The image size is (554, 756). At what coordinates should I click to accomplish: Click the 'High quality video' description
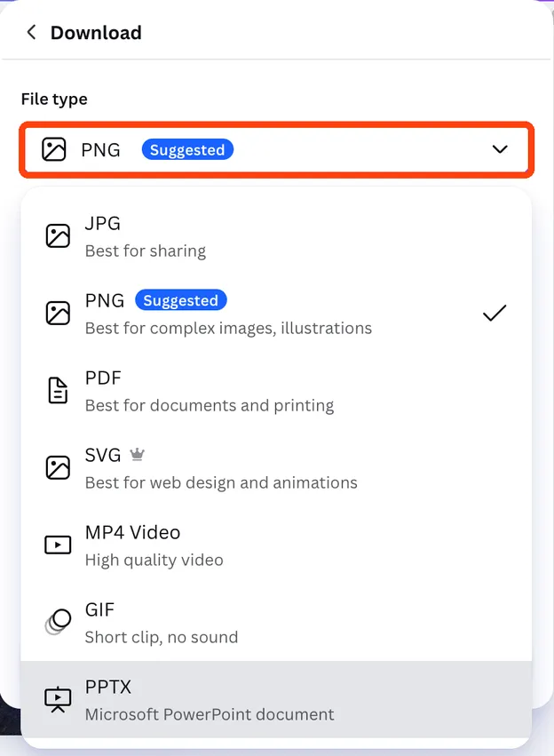point(154,560)
